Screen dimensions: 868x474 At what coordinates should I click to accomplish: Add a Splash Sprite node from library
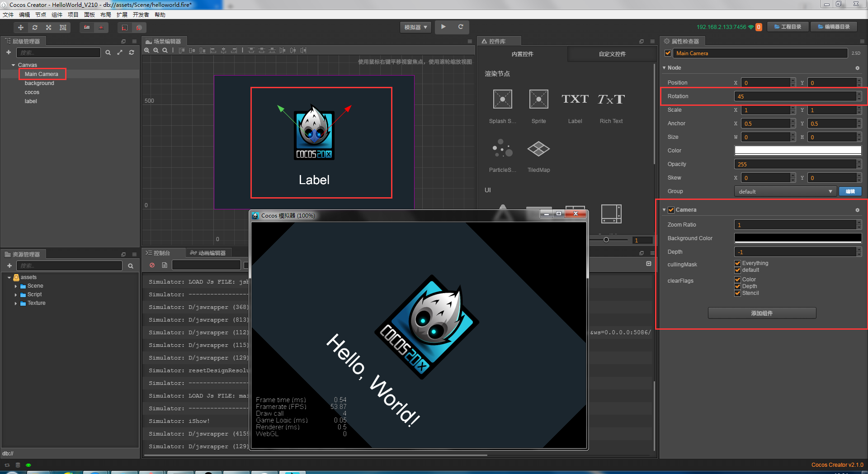click(x=502, y=106)
